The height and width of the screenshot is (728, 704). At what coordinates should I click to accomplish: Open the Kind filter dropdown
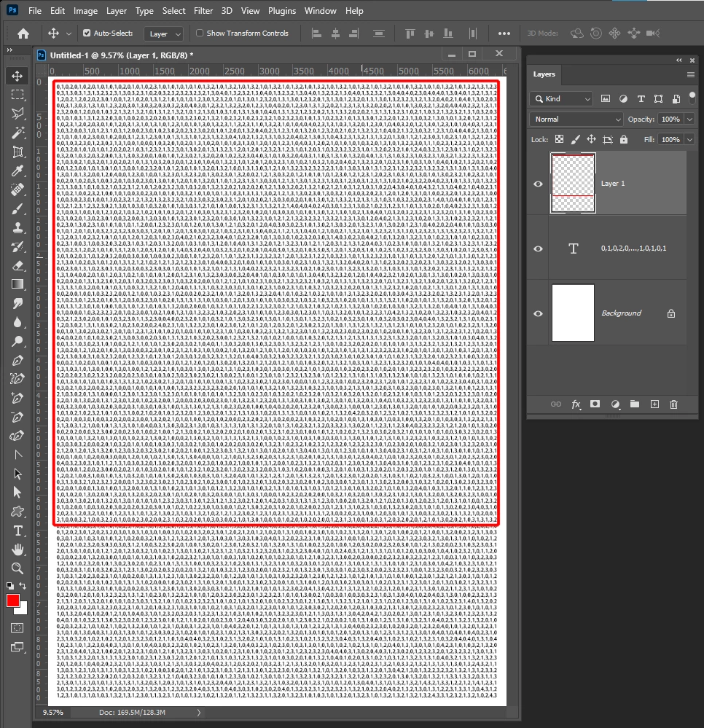pos(561,99)
